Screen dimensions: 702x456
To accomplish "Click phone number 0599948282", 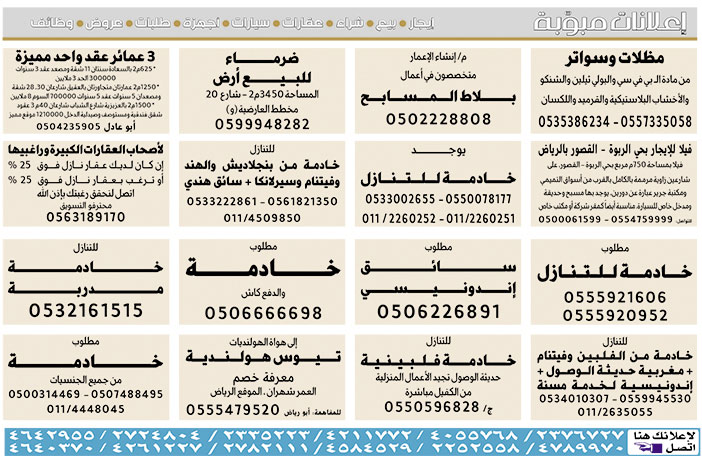I will [x=262, y=124].
